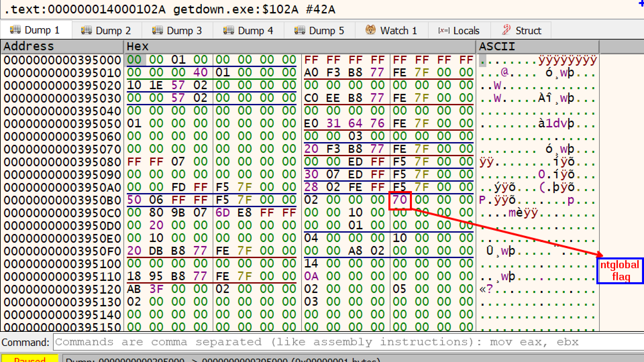Click the ntglobal flag annotation box
The image size is (644, 362).
tap(620, 271)
